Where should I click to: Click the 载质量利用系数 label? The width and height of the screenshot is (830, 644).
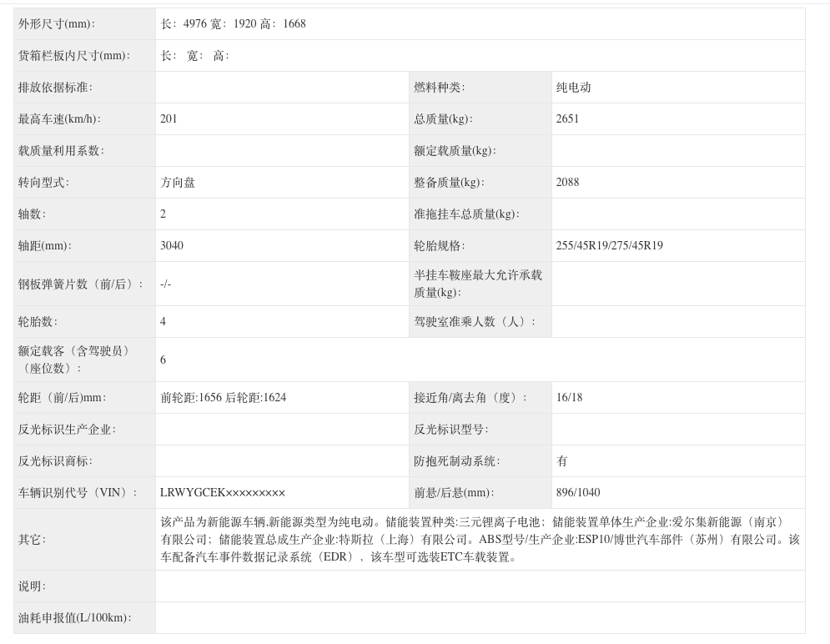(x=61, y=151)
